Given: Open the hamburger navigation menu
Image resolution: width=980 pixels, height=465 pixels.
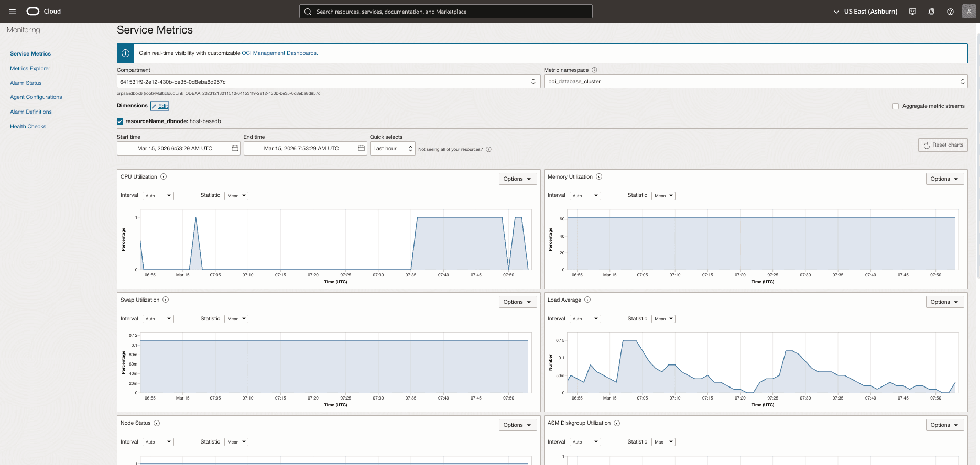Looking at the screenshot, I should click(12, 12).
